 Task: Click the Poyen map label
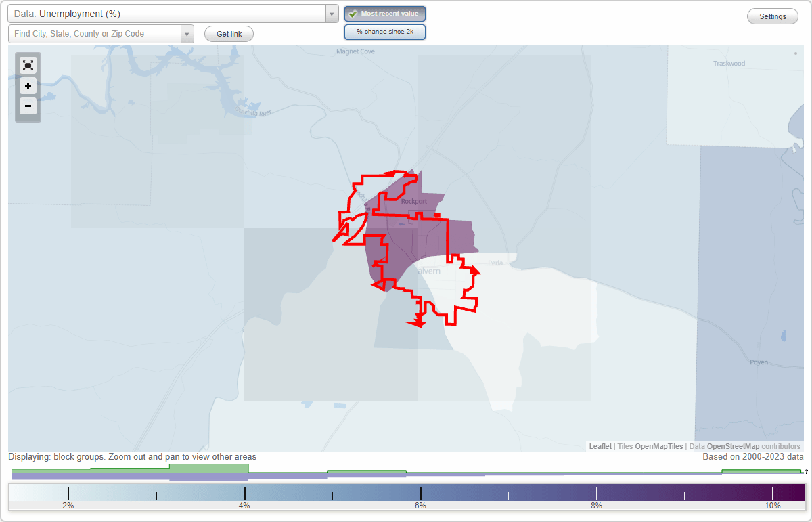[759, 362]
